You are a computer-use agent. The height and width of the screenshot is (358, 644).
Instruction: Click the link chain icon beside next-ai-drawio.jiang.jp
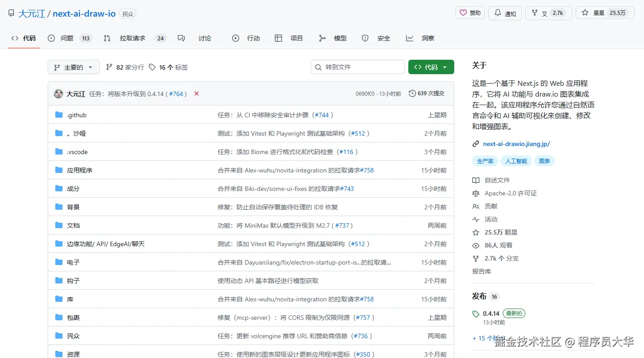pos(476,144)
